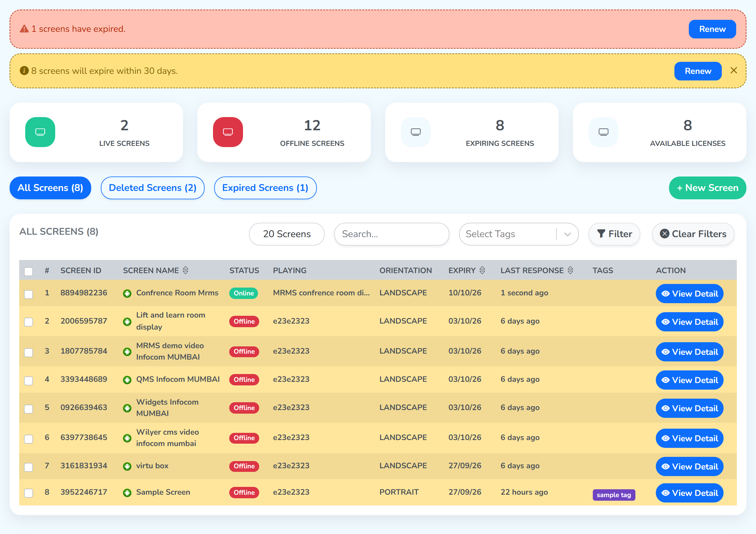
Task: Open the Select Tags dropdown chevron
Action: point(567,234)
